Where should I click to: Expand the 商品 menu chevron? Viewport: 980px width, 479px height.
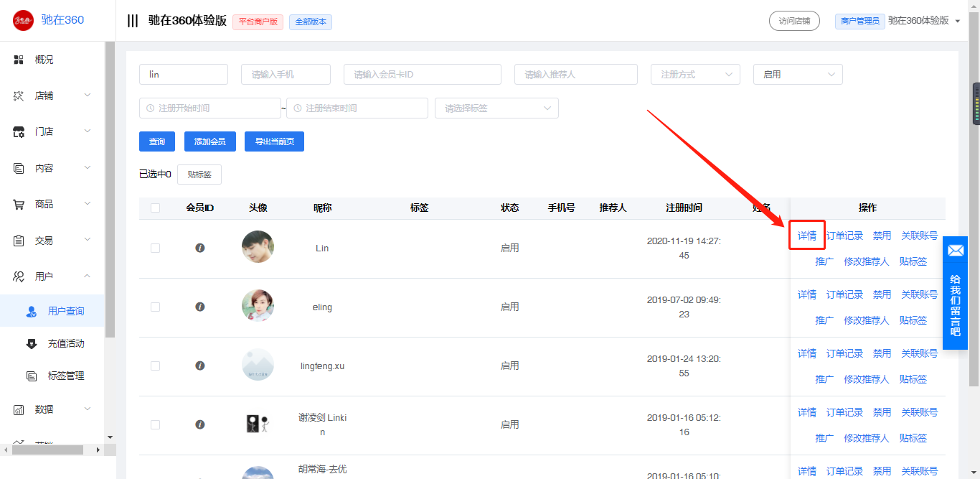(88, 204)
